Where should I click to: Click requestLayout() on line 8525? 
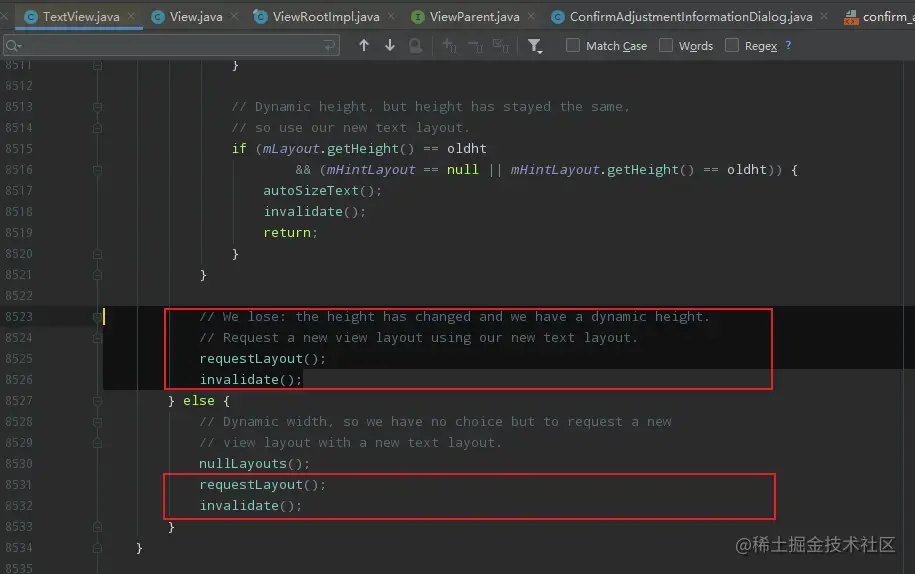click(262, 359)
